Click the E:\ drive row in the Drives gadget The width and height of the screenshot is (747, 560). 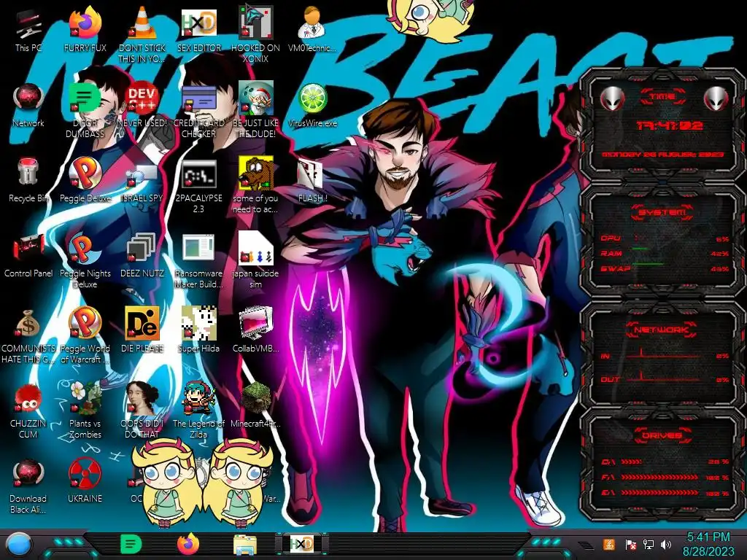point(665,492)
